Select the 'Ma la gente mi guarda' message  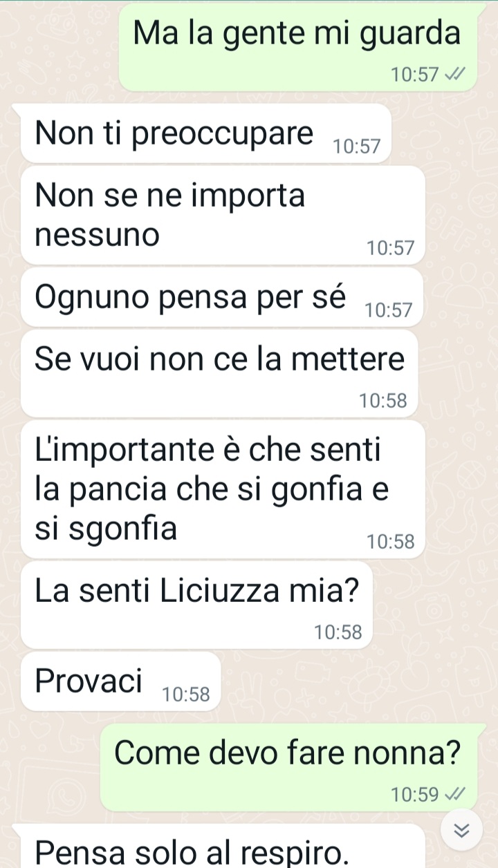coord(298,47)
